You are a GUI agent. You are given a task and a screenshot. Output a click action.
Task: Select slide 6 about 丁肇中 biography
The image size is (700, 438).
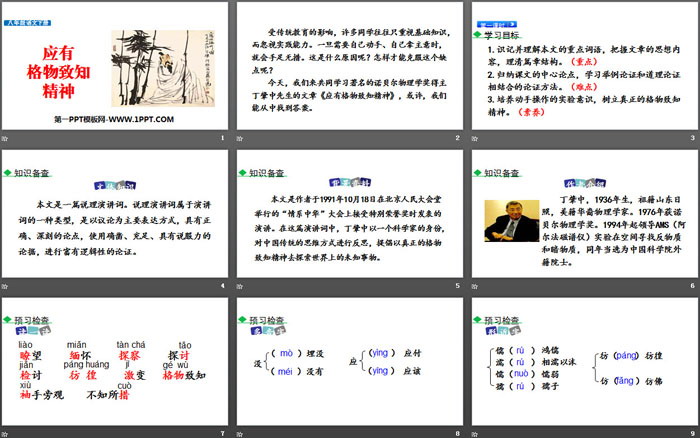(x=582, y=212)
